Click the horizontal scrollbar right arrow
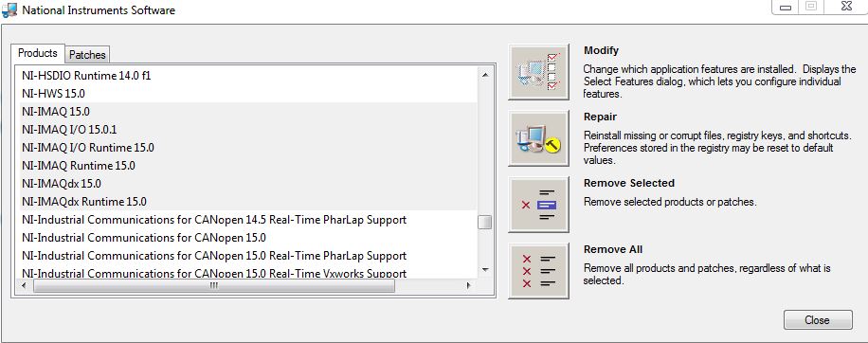Viewport: 868px width, 343px height. 468,285
